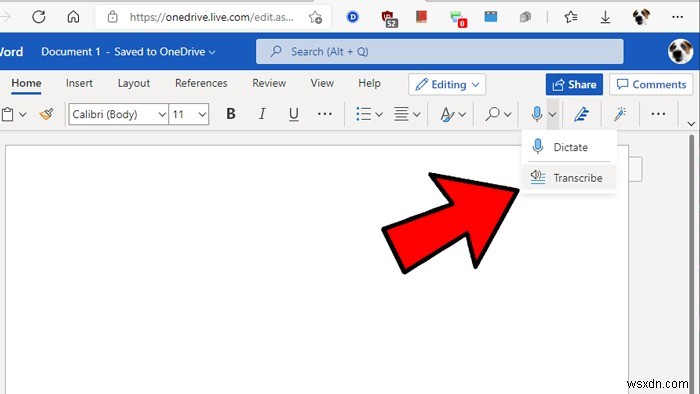
Task: Go to browser home page icon
Action: point(73,17)
